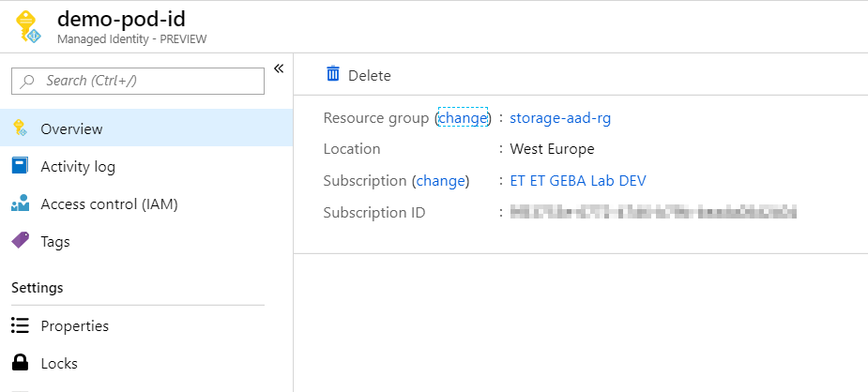Collapse the sidebar with double chevron
868x392 pixels.
click(279, 68)
